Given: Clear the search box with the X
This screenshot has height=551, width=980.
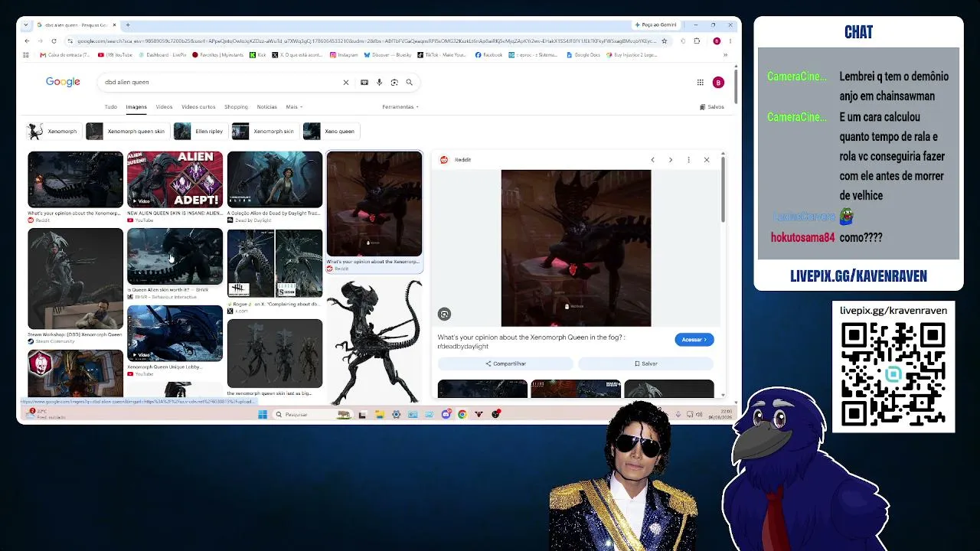Looking at the screenshot, I should [345, 82].
